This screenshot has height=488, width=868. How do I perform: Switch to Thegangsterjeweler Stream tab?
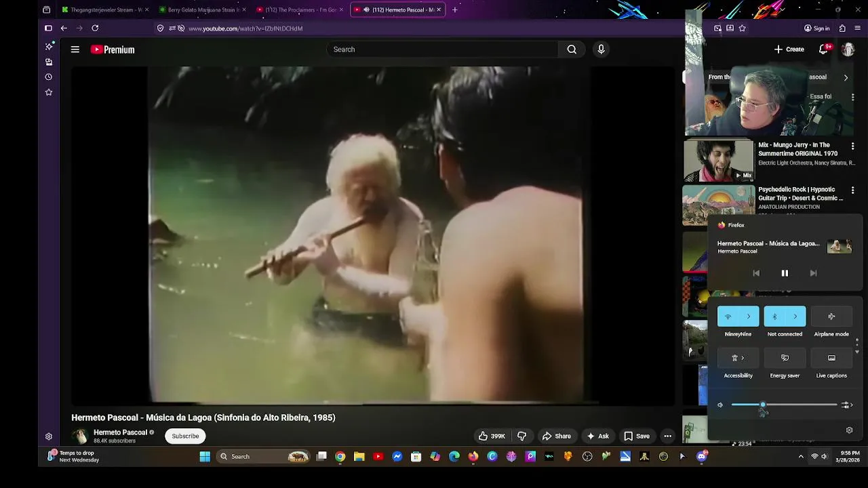pos(105,9)
